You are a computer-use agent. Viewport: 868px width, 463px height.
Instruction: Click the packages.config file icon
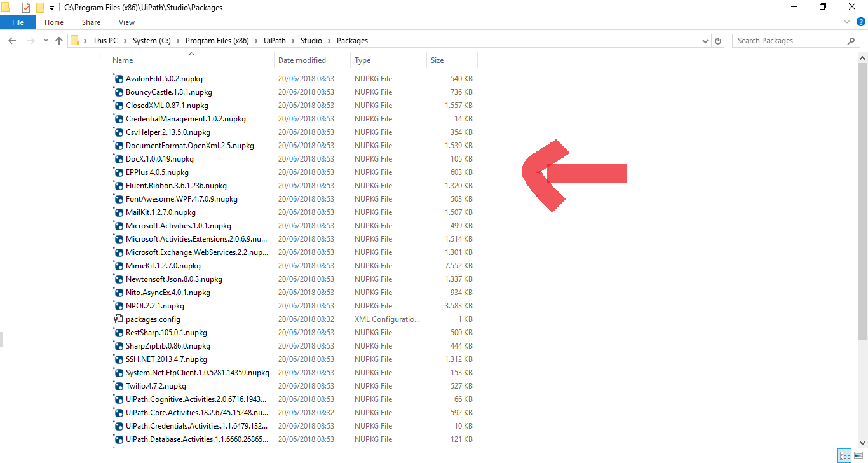118,319
